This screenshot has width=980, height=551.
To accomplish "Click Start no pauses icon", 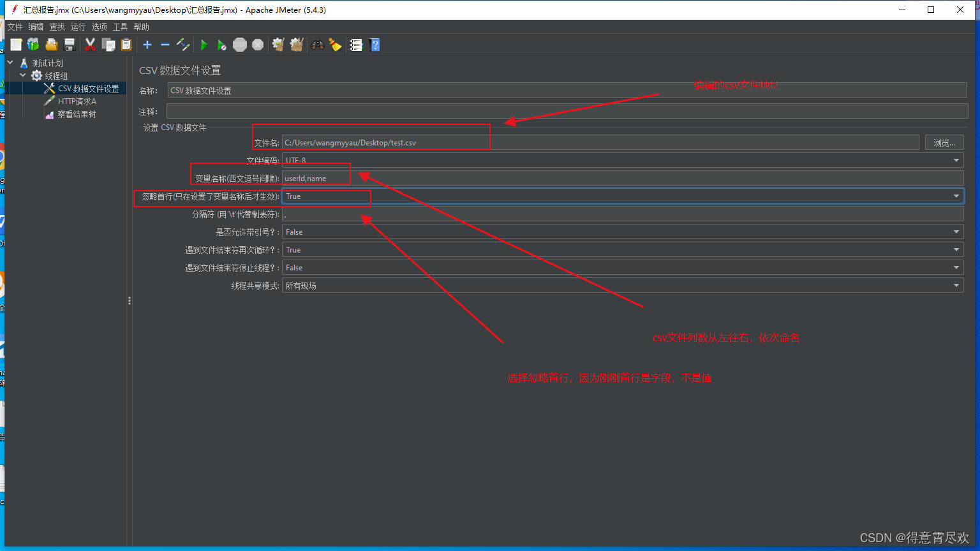I will coord(221,45).
